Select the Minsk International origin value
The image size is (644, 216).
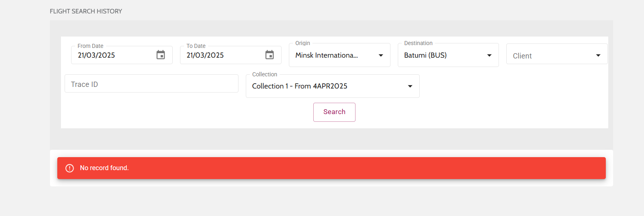coord(326,55)
